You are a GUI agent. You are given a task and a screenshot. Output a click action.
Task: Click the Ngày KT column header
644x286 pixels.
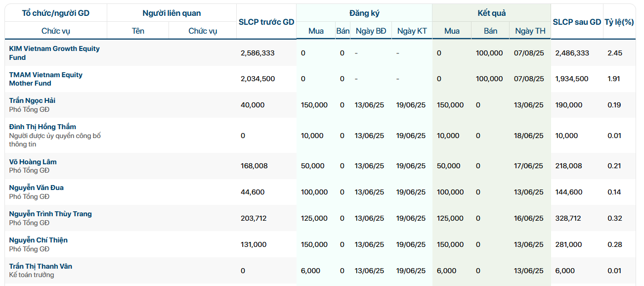pyautogui.click(x=412, y=31)
